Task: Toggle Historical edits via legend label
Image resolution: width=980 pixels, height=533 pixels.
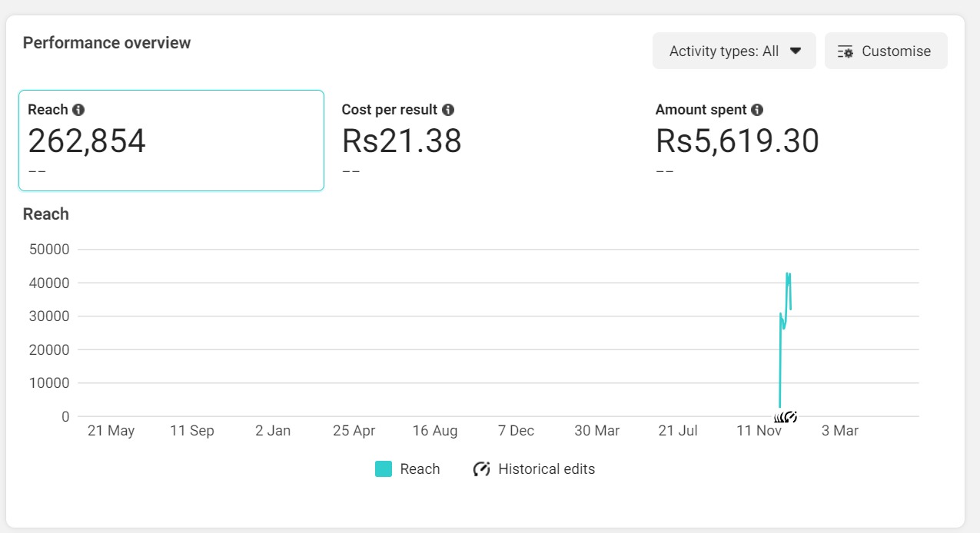Action: [x=546, y=469]
